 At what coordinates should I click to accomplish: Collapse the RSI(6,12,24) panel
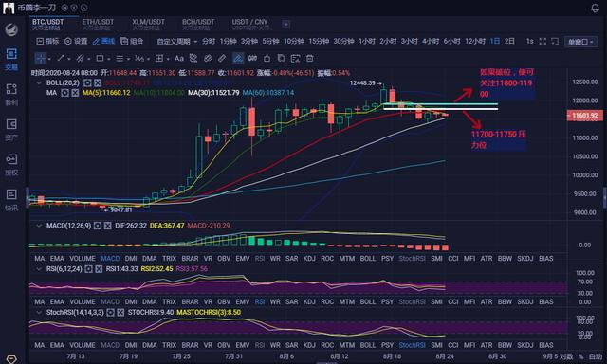pyautogui.click(x=39, y=269)
